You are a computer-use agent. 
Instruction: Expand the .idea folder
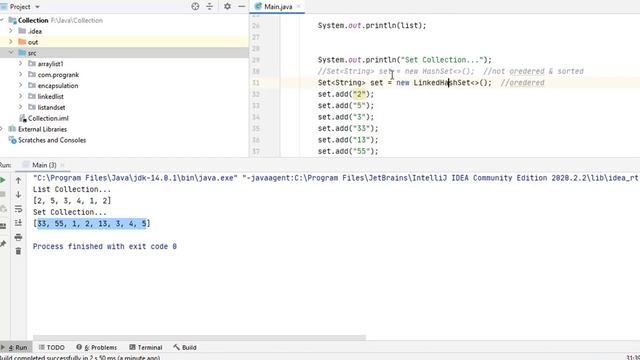click(x=11, y=31)
